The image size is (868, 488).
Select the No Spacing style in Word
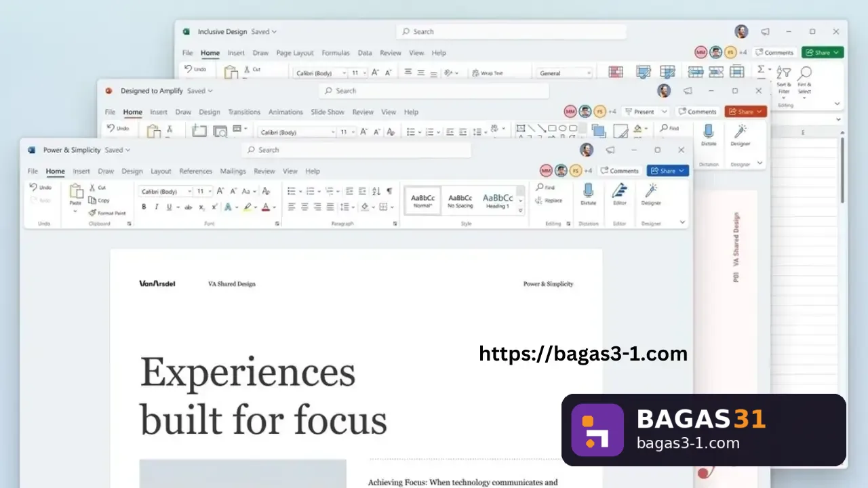pos(460,201)
